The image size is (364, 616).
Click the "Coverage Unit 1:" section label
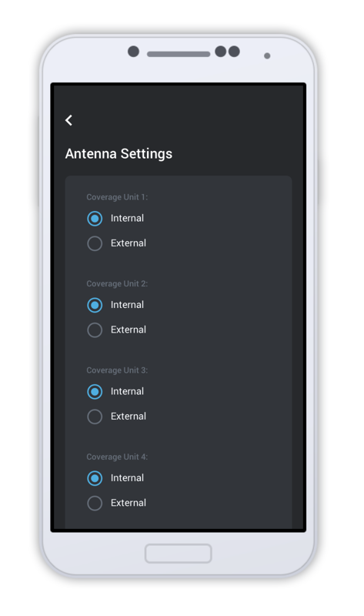tap(117, 197)
